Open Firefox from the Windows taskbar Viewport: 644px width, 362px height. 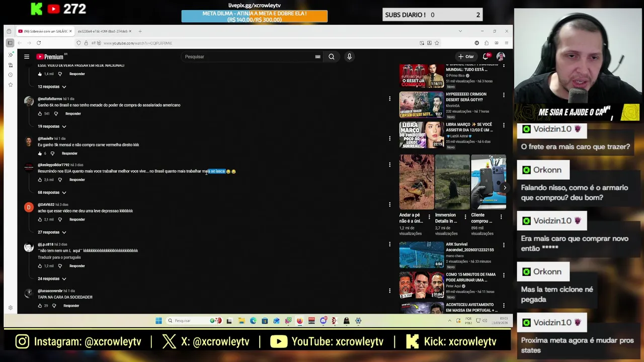point(299,321)
